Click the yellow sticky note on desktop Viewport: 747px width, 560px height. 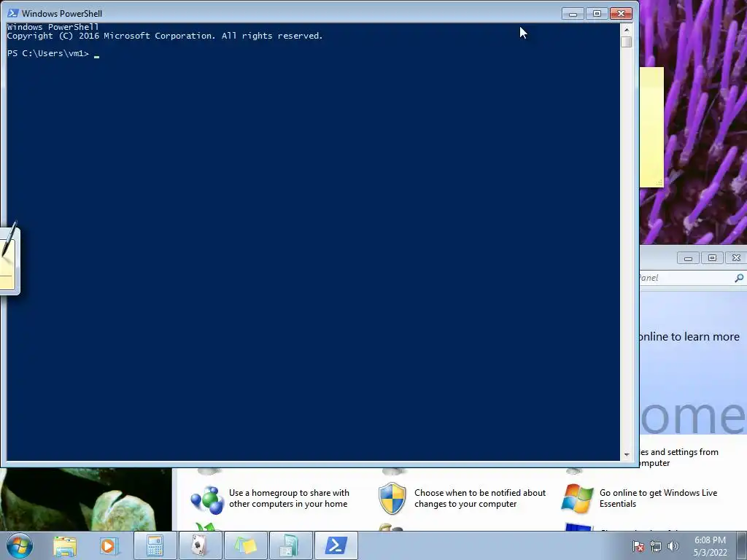point(651,127)
